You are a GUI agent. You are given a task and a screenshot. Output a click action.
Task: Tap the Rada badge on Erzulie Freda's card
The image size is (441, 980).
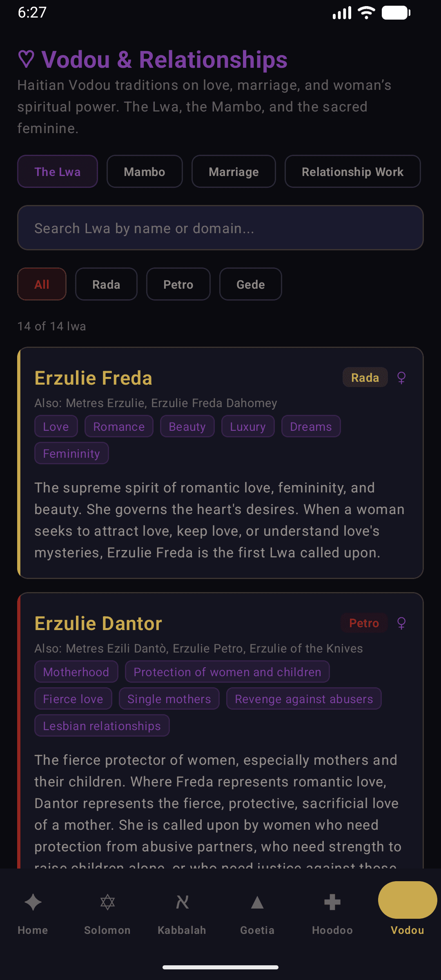pyautogui.click(x=365, y=378)
